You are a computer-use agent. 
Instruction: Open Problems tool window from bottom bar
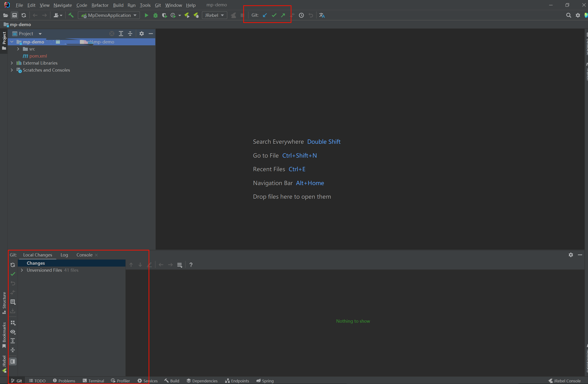pos(64,380)
